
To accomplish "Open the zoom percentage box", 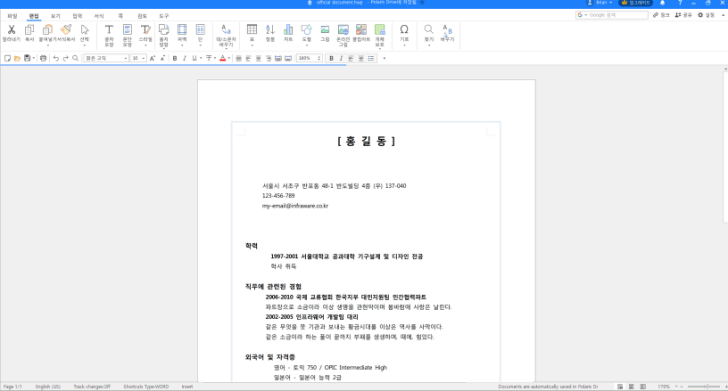I will coord(309,58).
